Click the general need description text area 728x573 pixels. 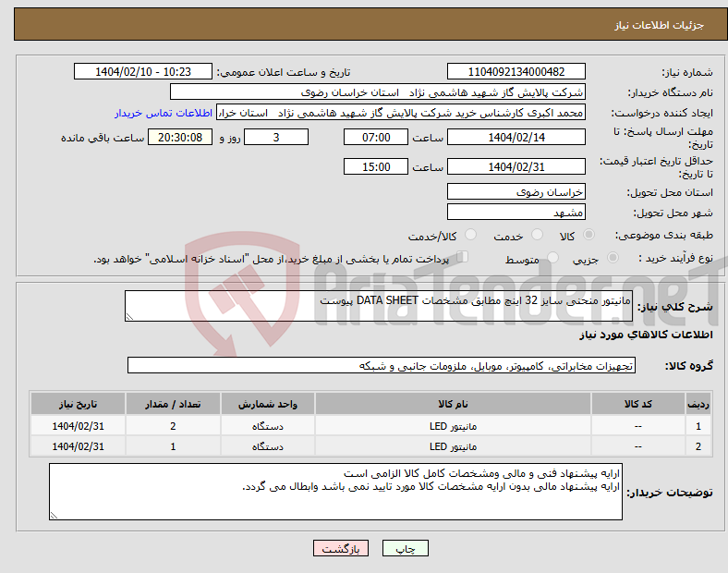(379, 306)
